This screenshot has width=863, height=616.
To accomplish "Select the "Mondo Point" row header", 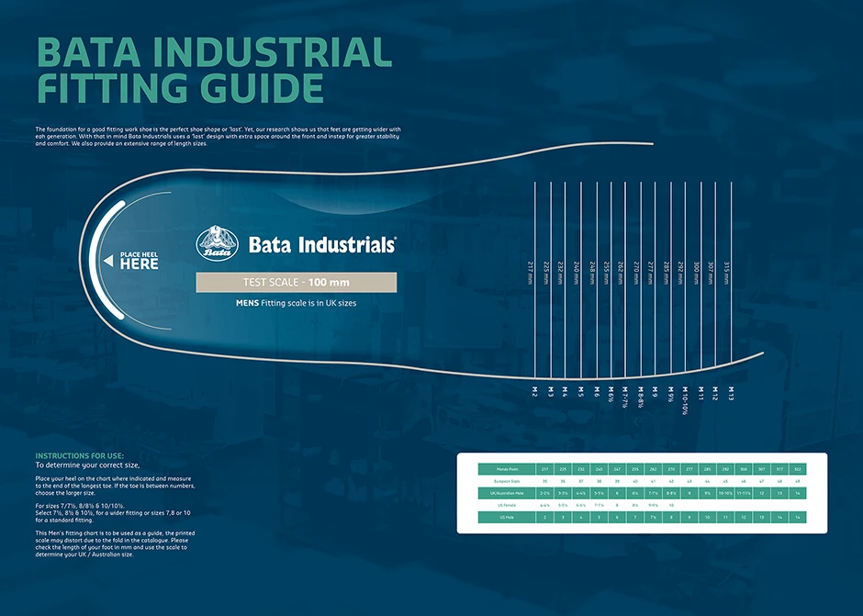I will 507,469.
